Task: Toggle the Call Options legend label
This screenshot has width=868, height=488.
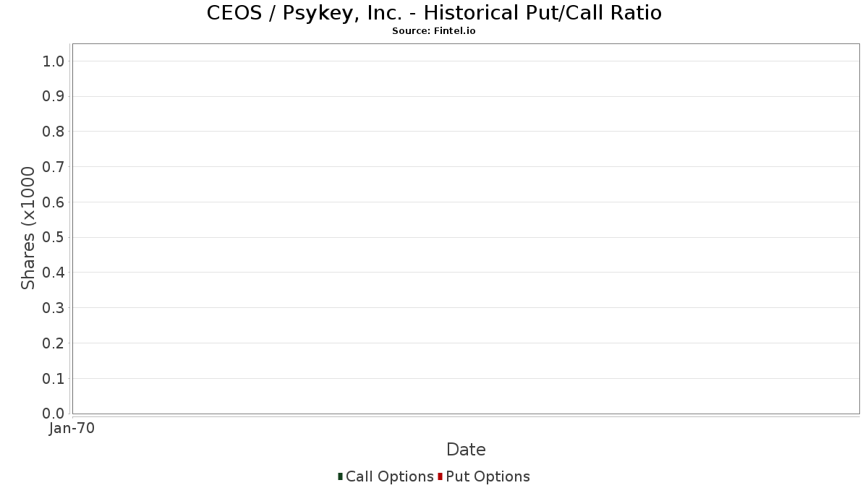Action: point(389,476)
